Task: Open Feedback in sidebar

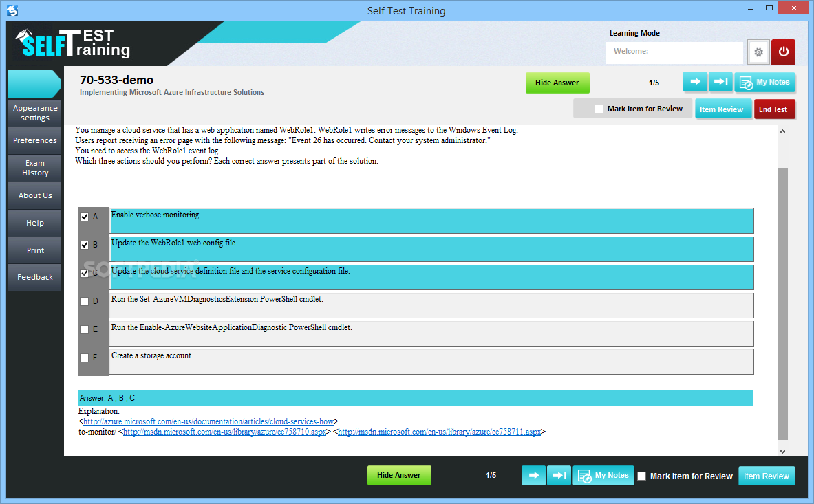Action: [35, 277]
